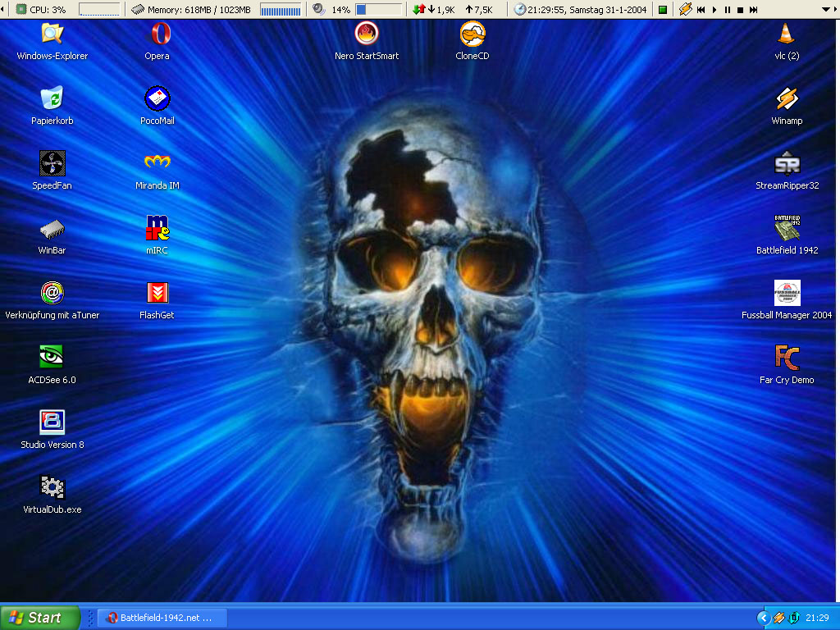Start playback with WinBar play button
The image size is (840, 630).
click(714, 10)
